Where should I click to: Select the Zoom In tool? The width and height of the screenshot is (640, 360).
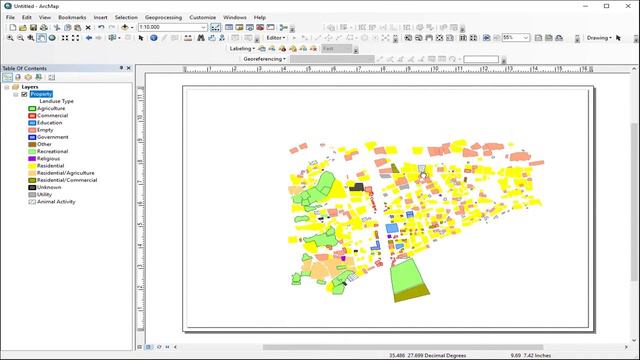[10, 38]
